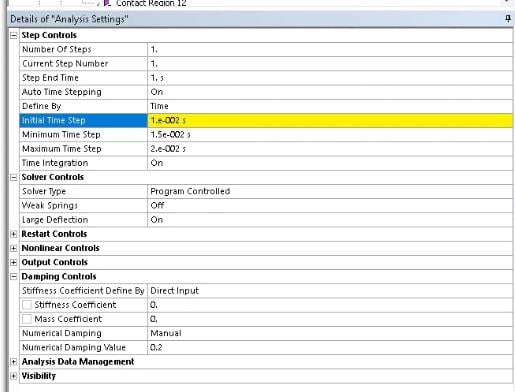The image size is (515, 392).
Task: Tick the Mass Coefficient parameter checkbox
Action: click(x=27, y=319)
